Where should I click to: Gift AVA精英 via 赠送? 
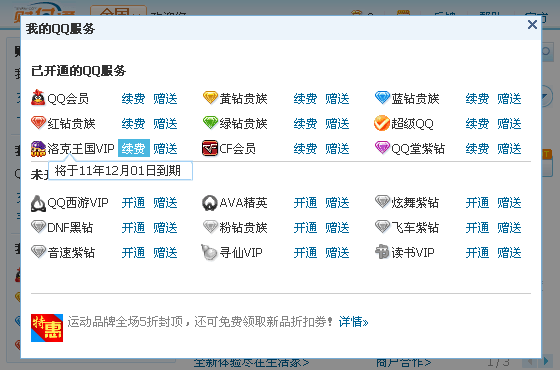pos(337,203)
